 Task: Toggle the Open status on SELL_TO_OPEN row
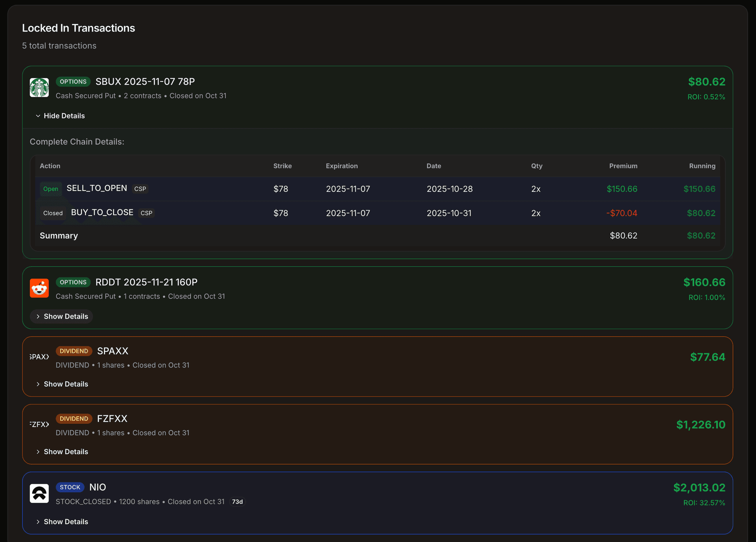tap(50, 189)
